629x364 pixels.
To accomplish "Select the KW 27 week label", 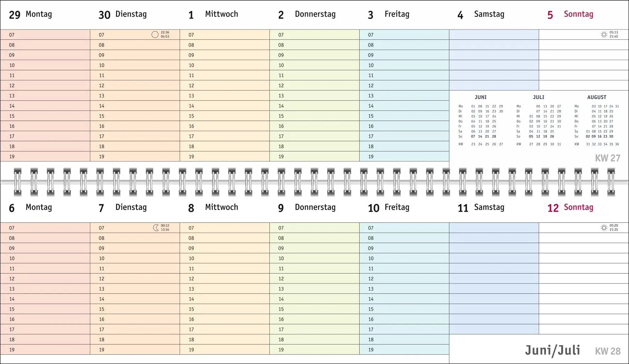I will pyautogui.click(x=608, y=158).
